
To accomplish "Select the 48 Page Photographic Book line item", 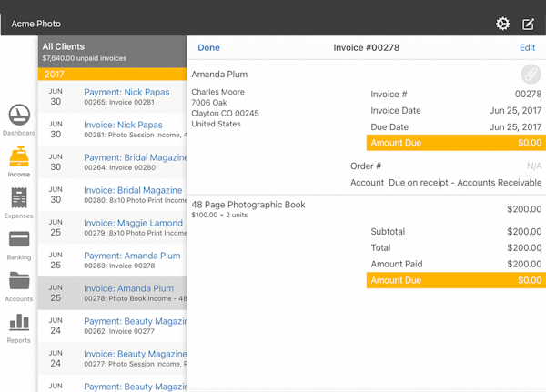I will pyautogui.click(x=367, y=209).
